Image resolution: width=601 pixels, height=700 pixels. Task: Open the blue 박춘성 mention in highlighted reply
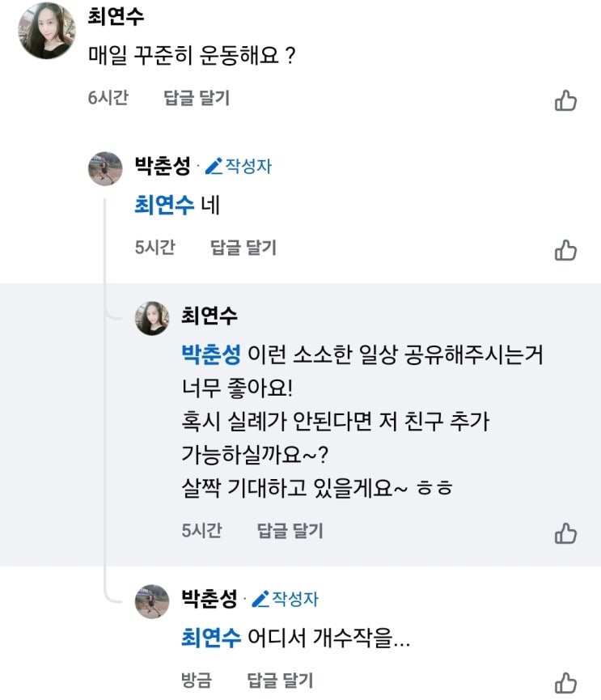coord(211,354)
